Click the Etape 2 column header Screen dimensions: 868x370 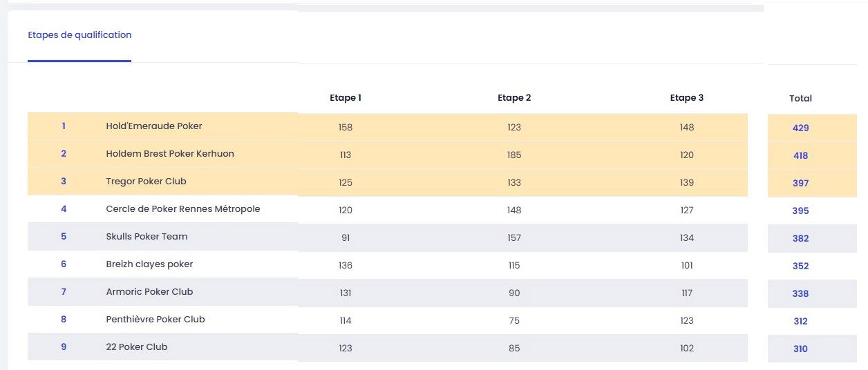click(x=514, y=98)
